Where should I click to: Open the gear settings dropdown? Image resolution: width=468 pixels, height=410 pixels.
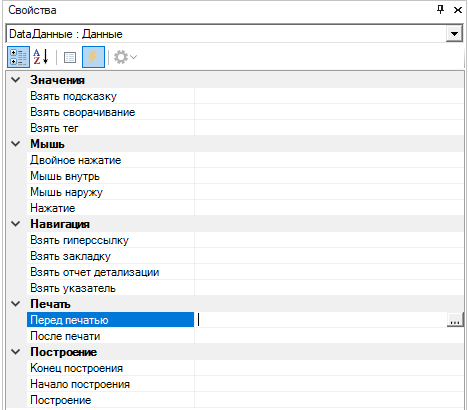click(x=125, y=57)
